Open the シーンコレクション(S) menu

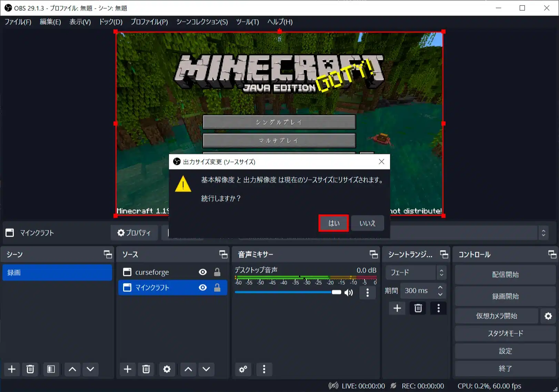tap(202, 22)
